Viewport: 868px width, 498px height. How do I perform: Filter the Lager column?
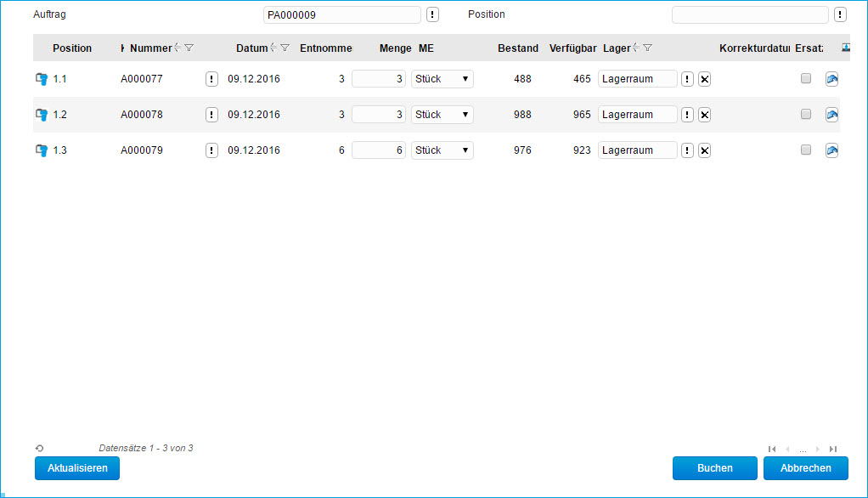[647, 48]
